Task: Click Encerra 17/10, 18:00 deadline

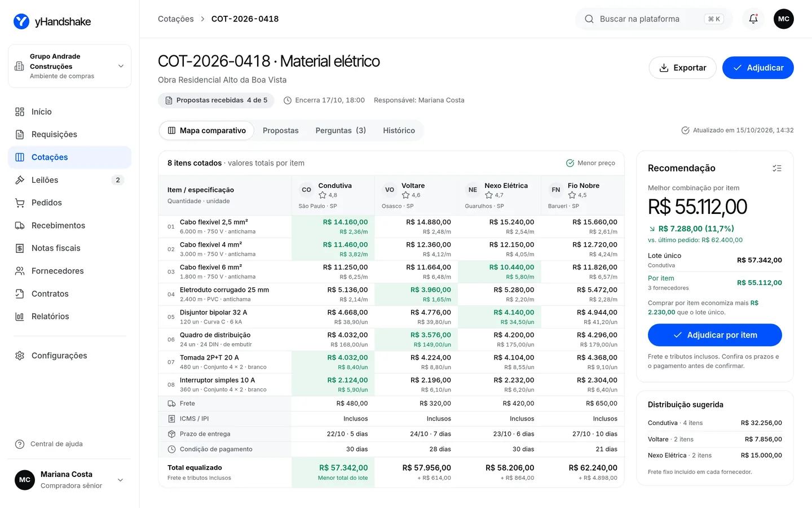Action: (324, 100)
